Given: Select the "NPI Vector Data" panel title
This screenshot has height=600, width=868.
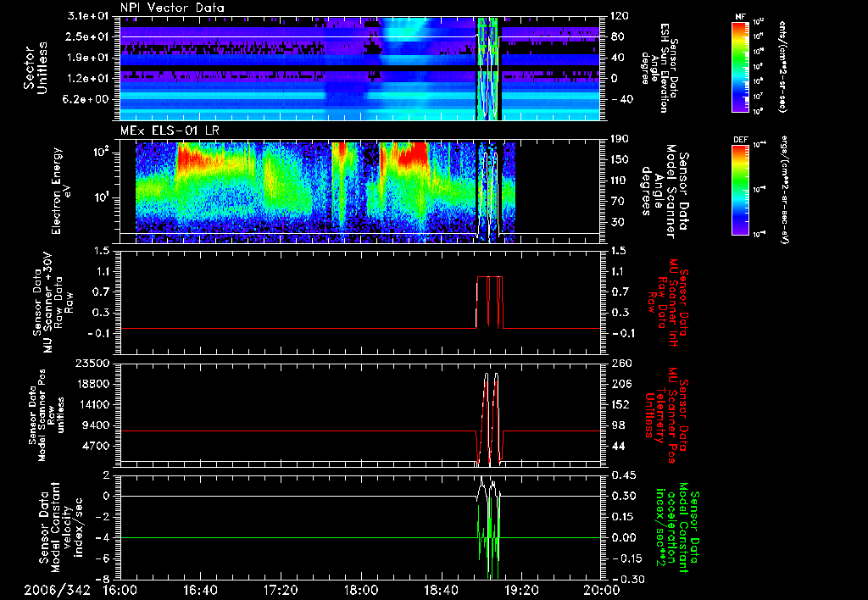Looking at the screenshot, I should point(172,8).
